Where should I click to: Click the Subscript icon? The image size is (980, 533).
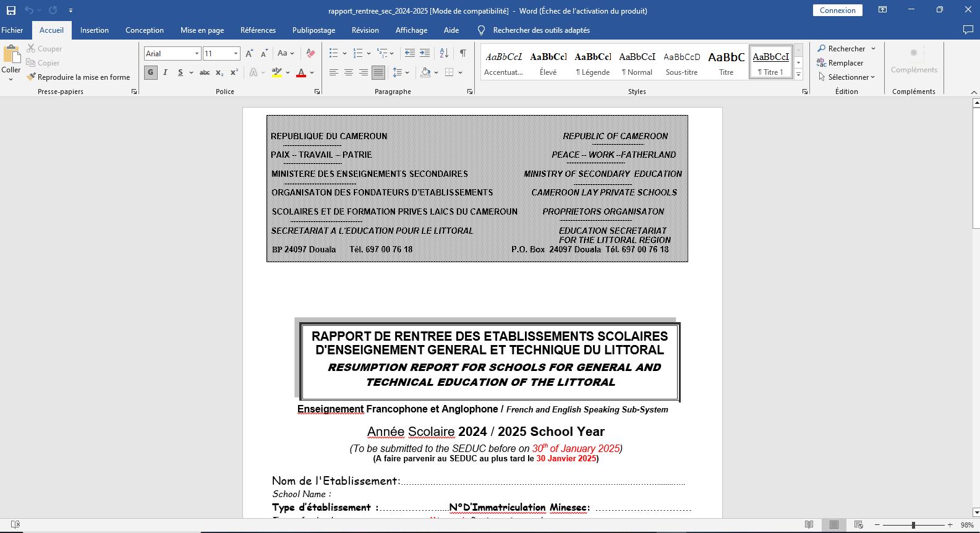pos(219,72)
